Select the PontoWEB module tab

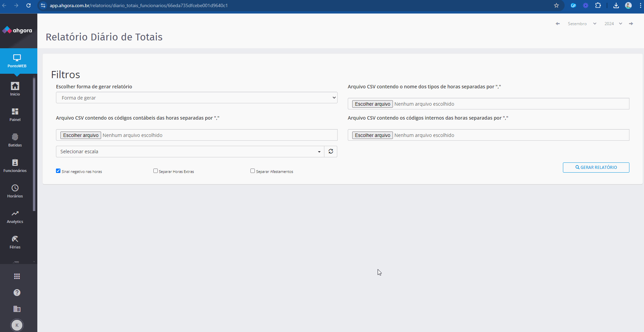(17, 61)
